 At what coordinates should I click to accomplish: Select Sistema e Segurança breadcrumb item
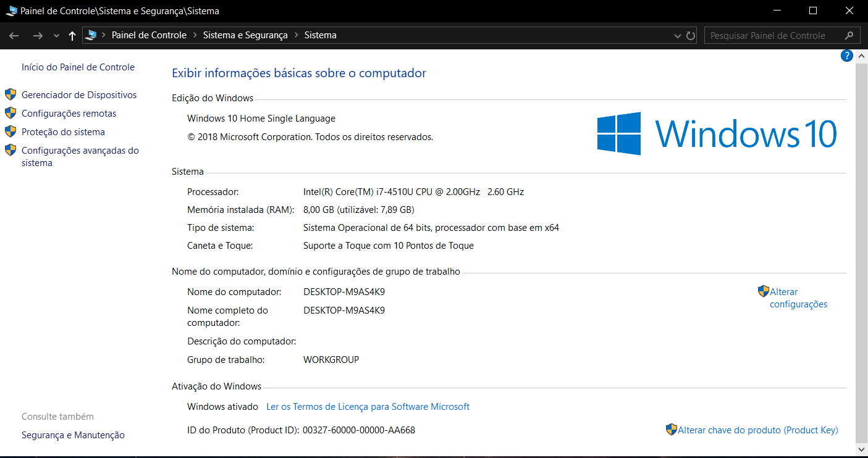(245, 35)
